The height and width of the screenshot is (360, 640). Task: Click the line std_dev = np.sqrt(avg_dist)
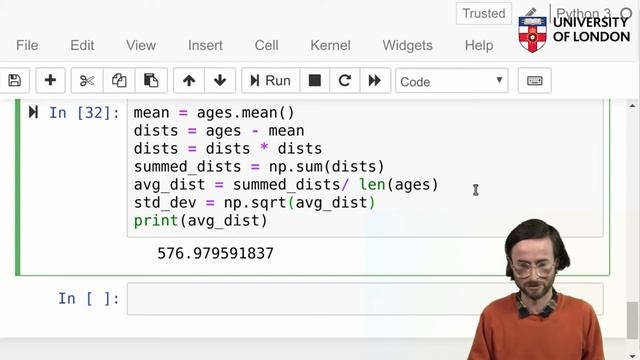(x=254, y=203)
